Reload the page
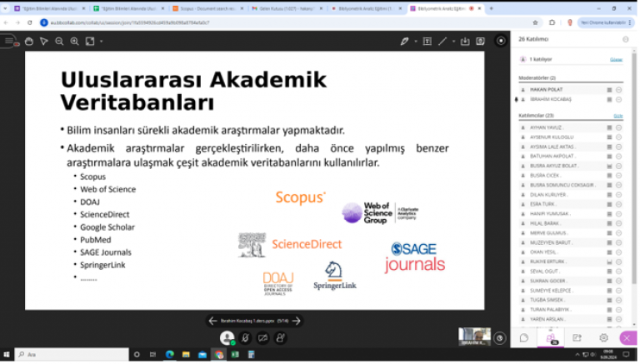Viewport: 640px width, 364px height. point(30,22)
